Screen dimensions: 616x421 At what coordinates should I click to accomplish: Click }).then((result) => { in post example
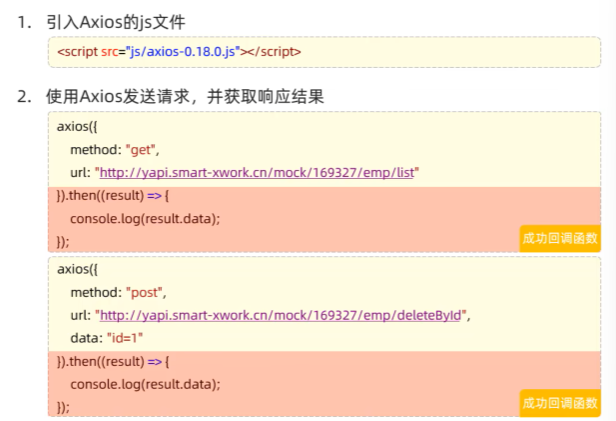pos(113,361)
